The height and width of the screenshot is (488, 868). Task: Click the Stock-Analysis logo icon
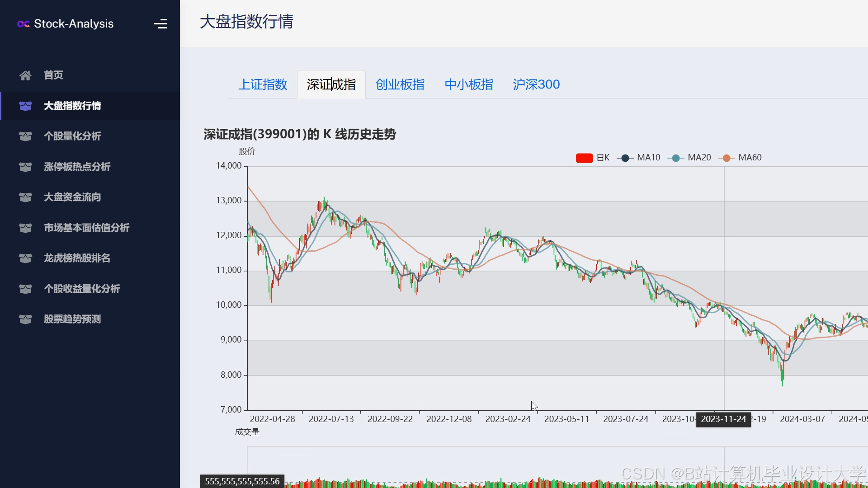click(23, 24)
